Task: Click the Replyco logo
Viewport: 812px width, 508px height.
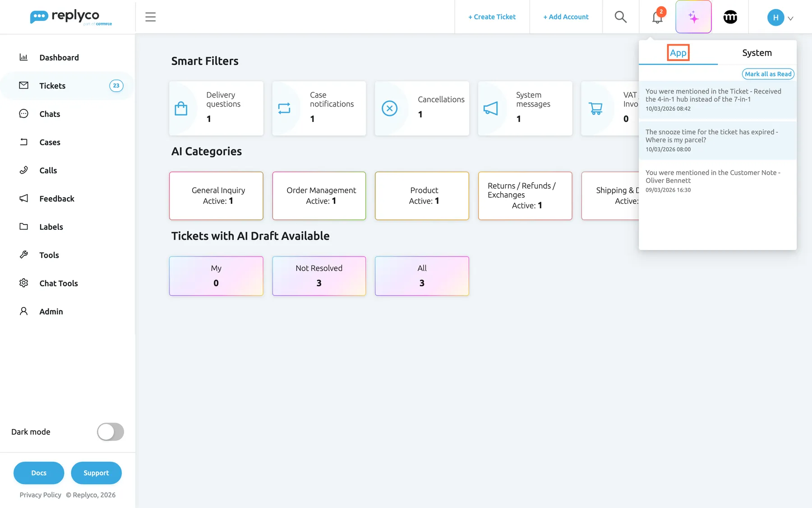Action: pyautogui.click(x=71, y=17)
